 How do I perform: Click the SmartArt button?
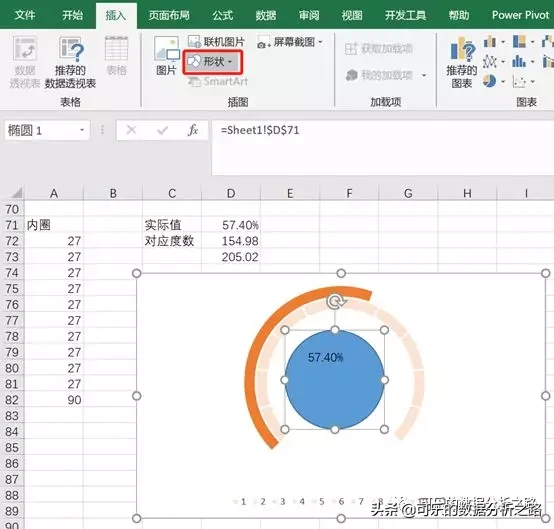pos(218,82)
